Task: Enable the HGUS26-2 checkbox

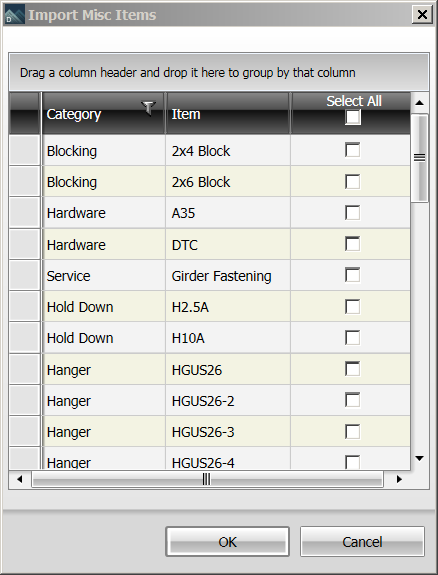Action: point(353,400)
